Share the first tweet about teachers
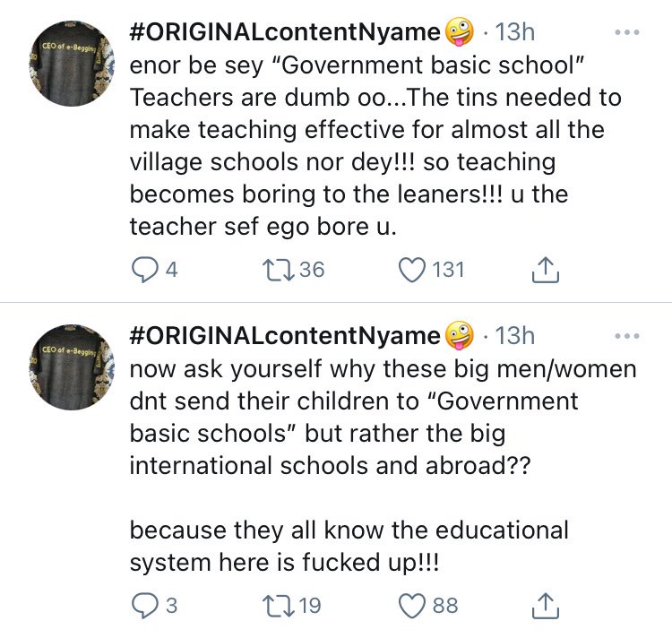This screenshot has width=672, height=638. pos(546,269)
